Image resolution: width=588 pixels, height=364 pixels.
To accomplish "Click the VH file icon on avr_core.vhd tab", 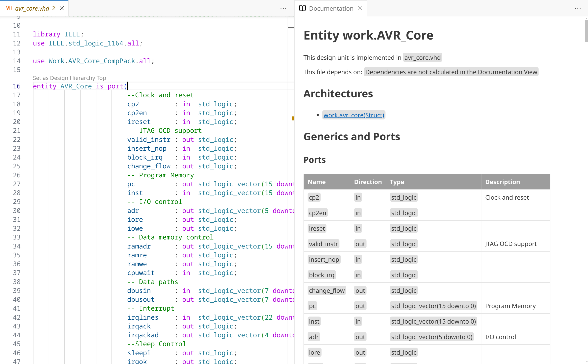I will point(9,8).
